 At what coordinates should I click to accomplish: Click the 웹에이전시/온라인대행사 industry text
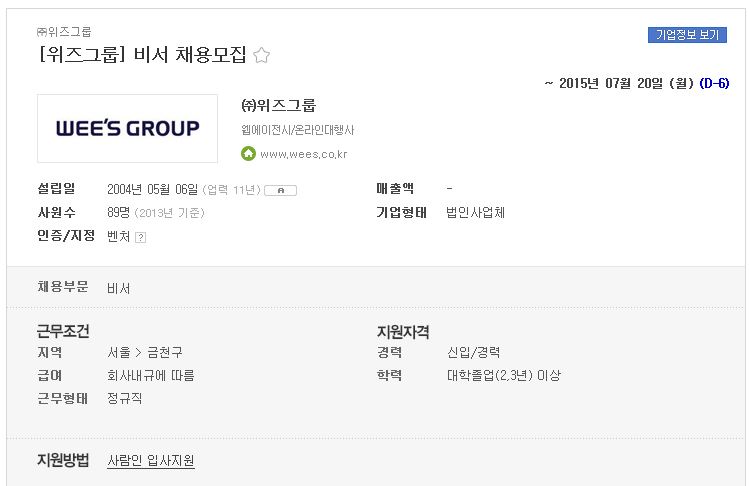298,130
